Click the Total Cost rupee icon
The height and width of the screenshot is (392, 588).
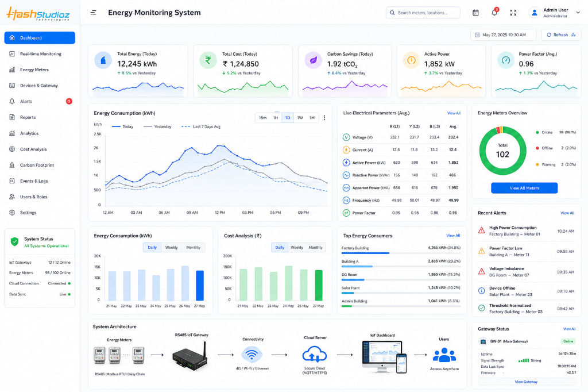click(208, 60)
